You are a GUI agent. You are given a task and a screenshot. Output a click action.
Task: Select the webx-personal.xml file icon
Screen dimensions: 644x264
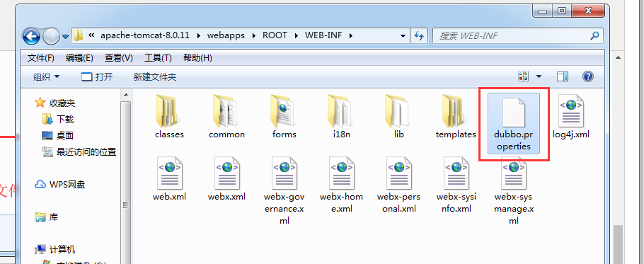tap(399, 173)
